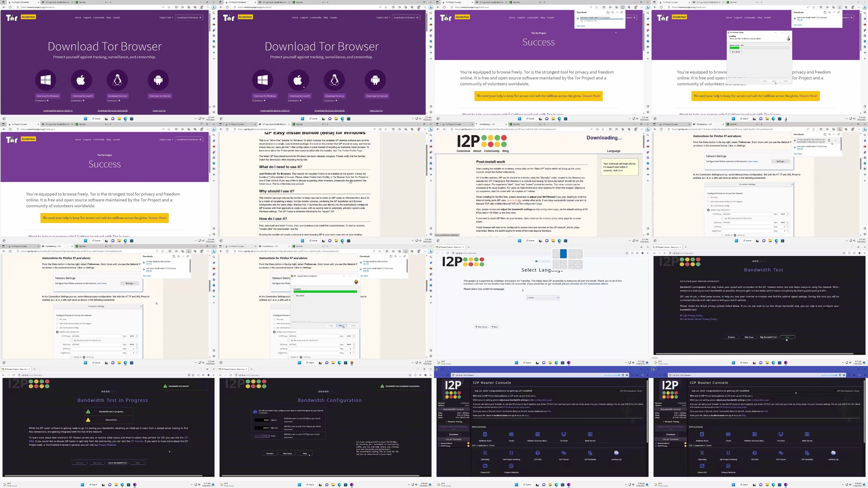
Task: Bandwidth Test window: click stop-loading X icon
Action: point(665,253)
